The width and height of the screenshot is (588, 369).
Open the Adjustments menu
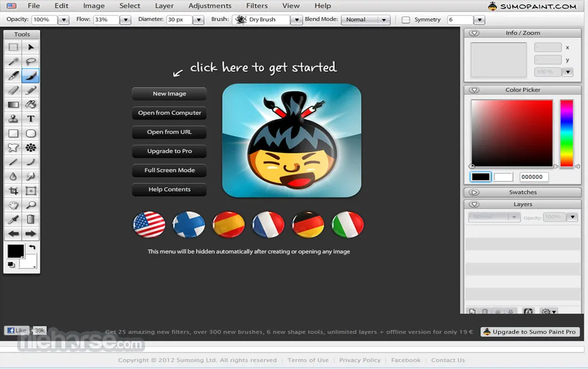click(x=210, y=6)
